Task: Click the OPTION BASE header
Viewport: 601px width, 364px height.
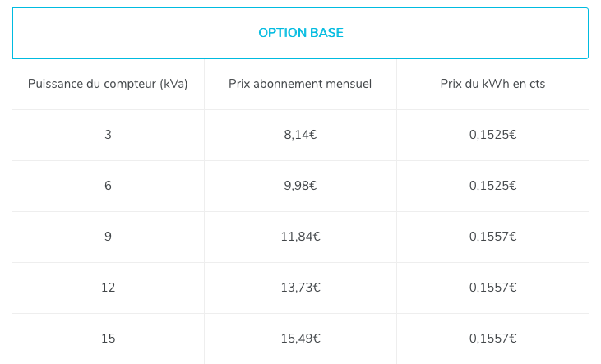Action: (x=301, y=33)
